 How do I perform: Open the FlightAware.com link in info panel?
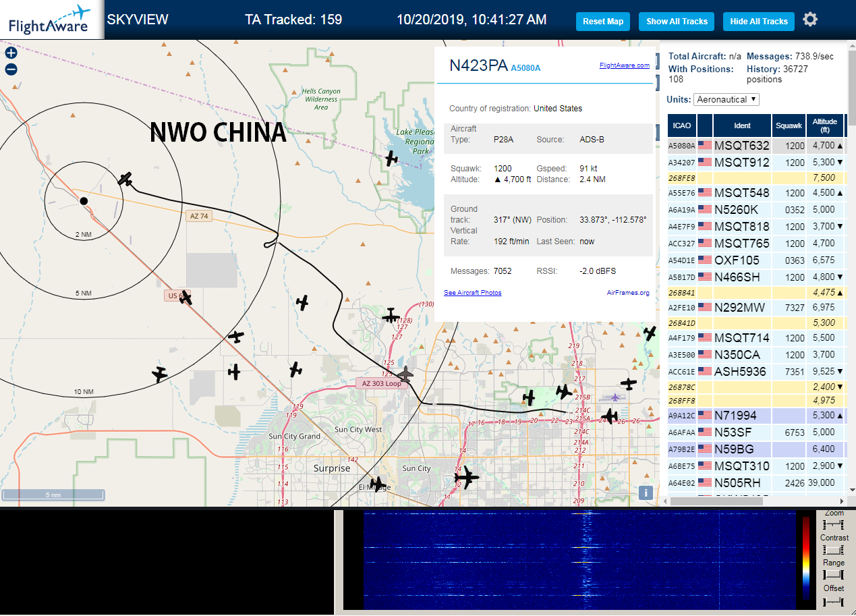coord(625,65)
